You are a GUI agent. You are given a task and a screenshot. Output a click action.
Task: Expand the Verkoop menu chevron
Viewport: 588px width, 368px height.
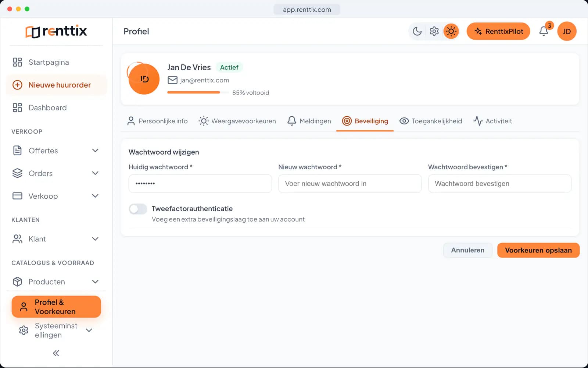(x=95, y=196)
